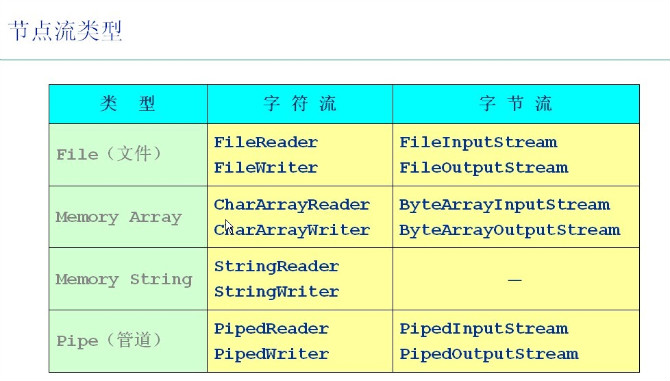
Task: Select the text FileOutputStream
Action: click(484, 168)
